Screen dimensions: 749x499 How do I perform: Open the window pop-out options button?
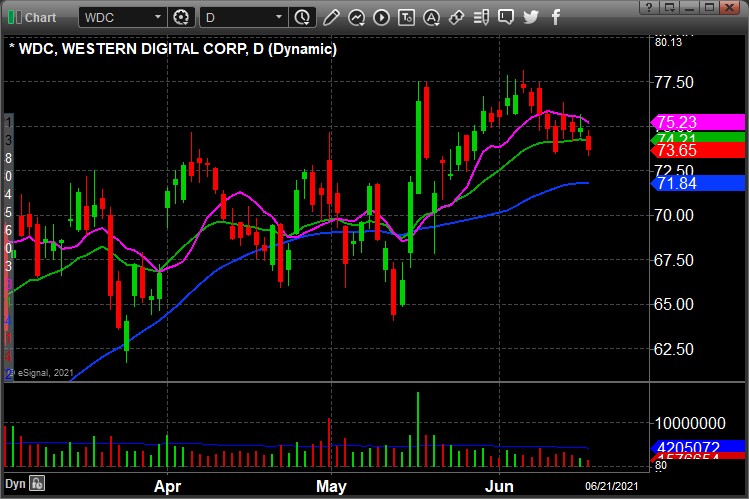[669, 7]
